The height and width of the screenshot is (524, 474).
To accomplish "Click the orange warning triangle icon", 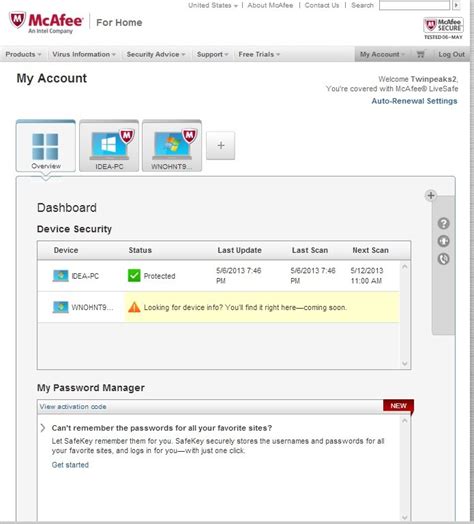I will (x=134, y=307).
